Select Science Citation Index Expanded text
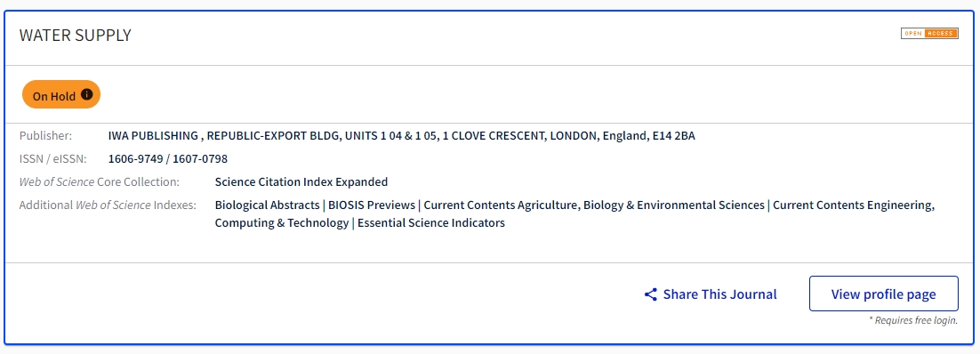980x354 pixels. point(301,182)
